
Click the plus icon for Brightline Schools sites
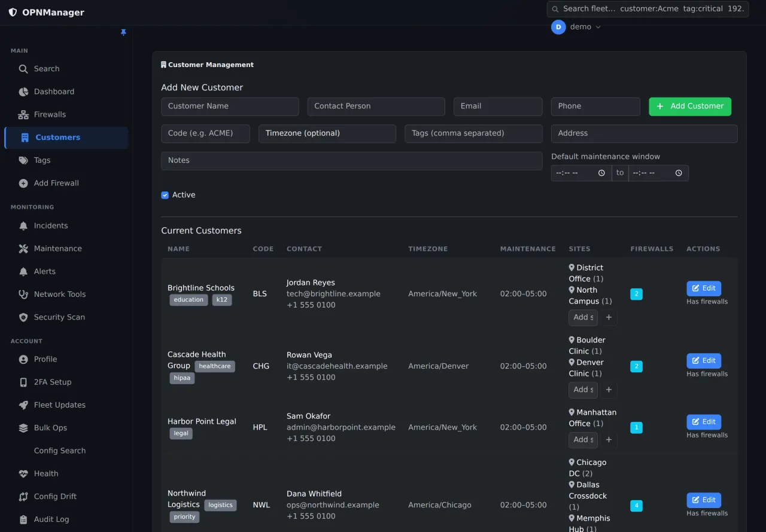pyautogui.click(x=609, y=318)
